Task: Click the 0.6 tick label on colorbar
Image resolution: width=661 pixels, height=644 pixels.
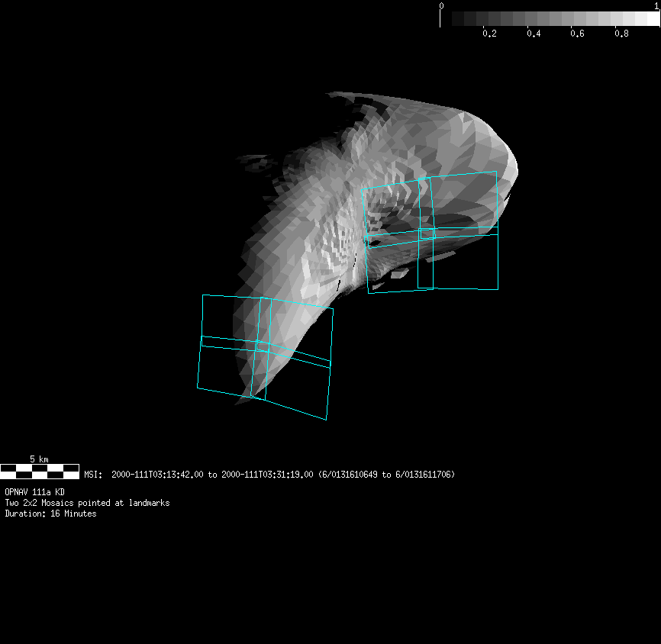Action: (578, 34)
